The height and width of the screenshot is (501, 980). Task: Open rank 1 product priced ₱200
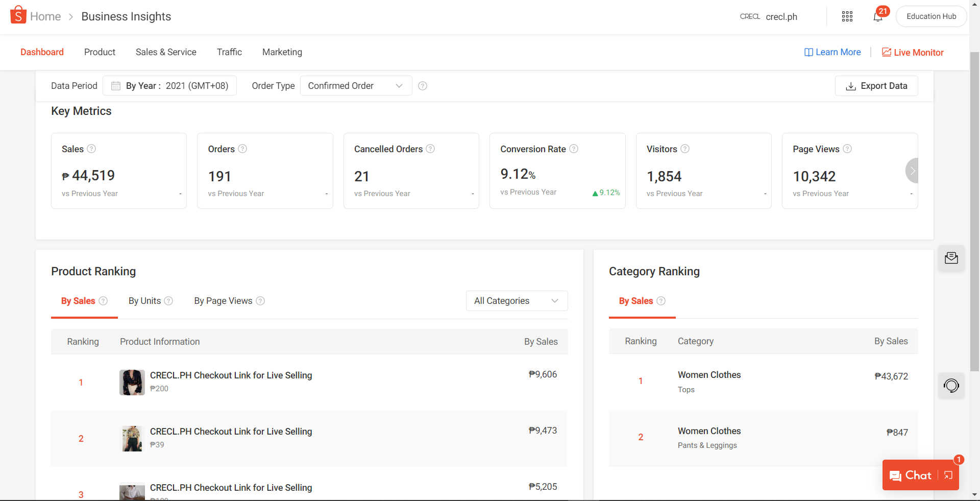click(x=231, y=375)
